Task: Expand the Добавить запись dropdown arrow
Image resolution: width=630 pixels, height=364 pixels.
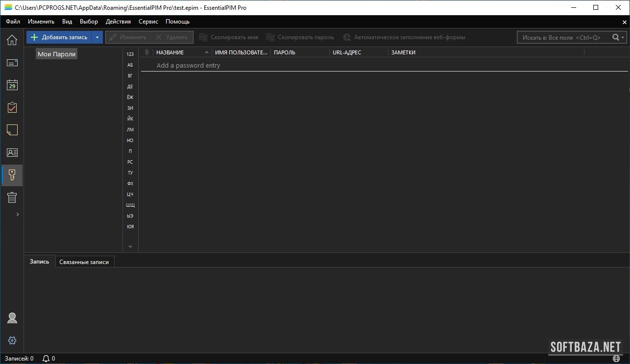Action: tap(97, 37)
